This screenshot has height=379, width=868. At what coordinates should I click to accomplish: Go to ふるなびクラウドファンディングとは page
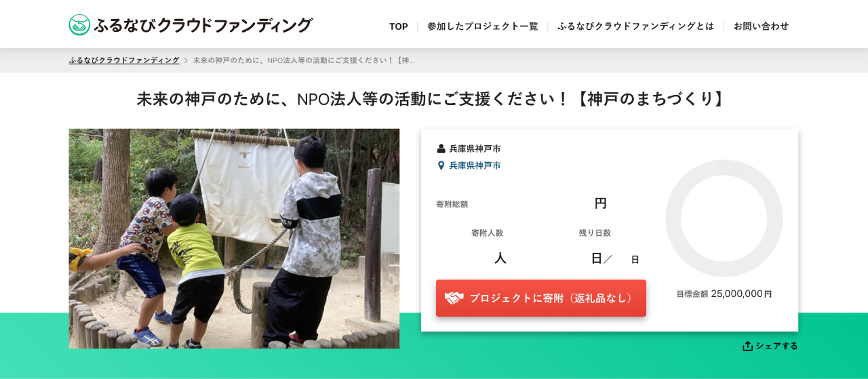point(635,26)
